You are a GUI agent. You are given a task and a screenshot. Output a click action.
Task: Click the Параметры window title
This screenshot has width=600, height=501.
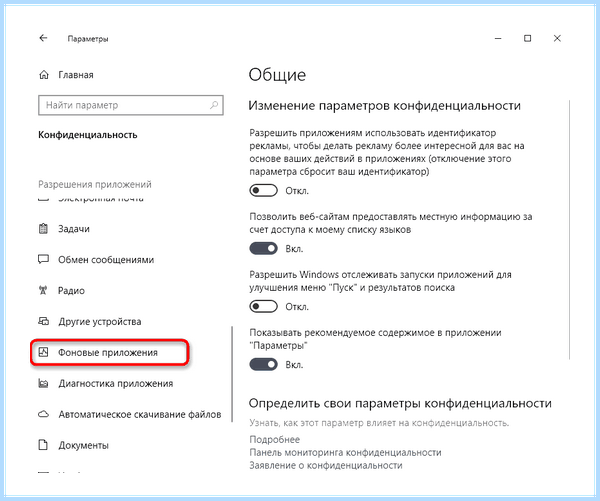point(88,39)
